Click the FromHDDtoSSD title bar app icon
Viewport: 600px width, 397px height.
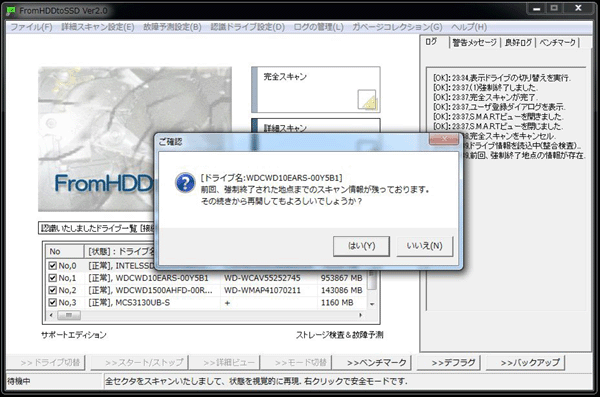pyautogui.click(x=11, y=11)
